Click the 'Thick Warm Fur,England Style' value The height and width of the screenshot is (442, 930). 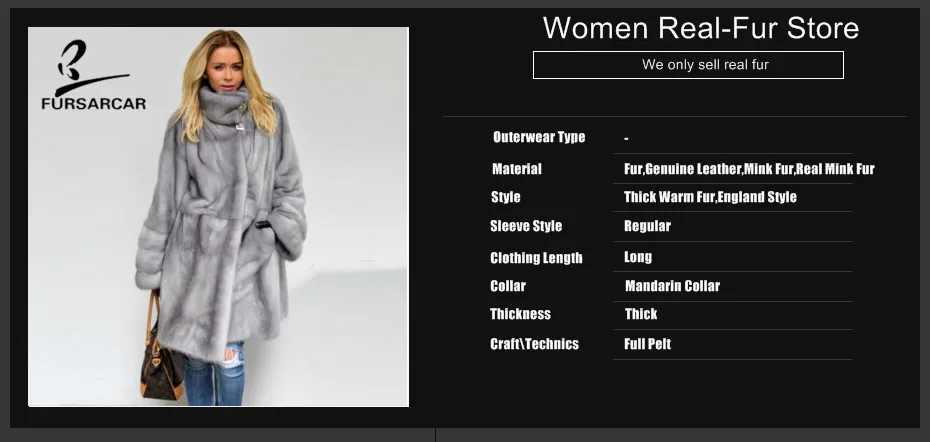[x=710, y=197]
